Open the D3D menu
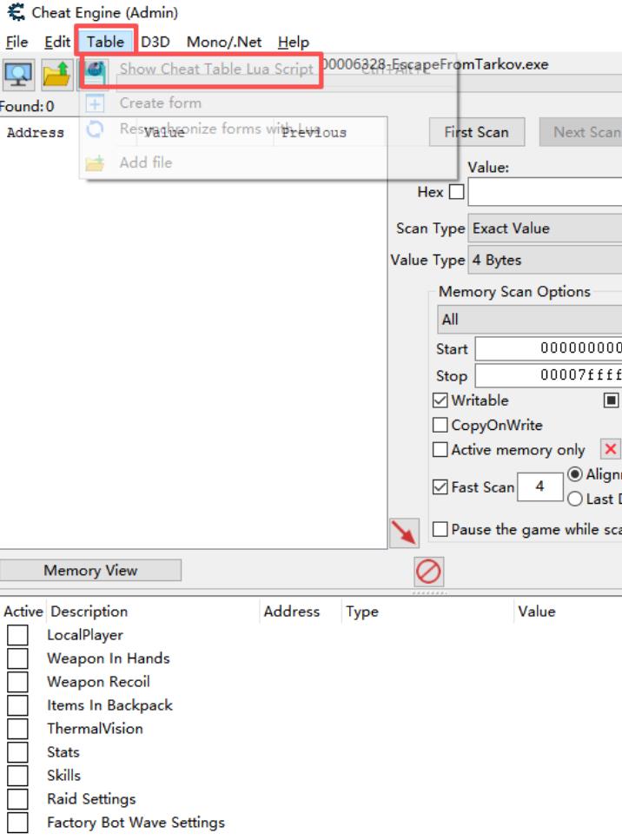The width and height of the screenshot is (622, 840). tap(155, 42)
